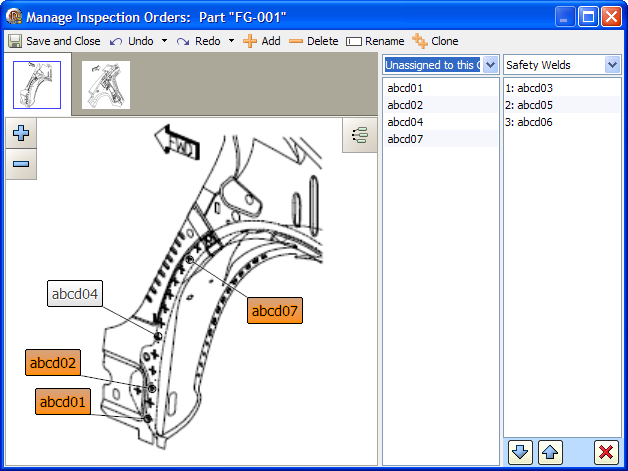Image resolution: width=628 pixels, height=471 pixels.
Task: Click the orange abcd07 label on drawing
Action: pyautogui.click(x=275, y=310)
